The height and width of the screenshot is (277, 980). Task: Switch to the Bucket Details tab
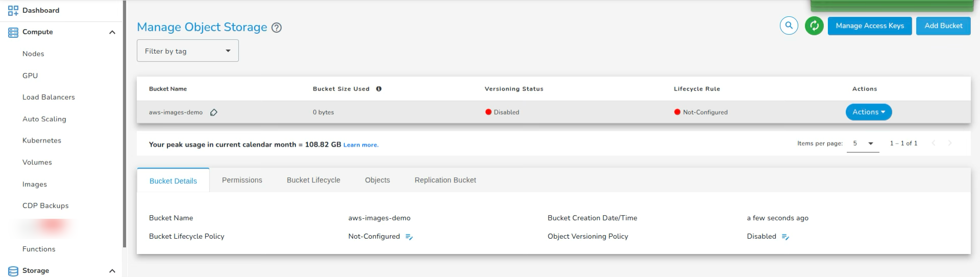point(173,180)
